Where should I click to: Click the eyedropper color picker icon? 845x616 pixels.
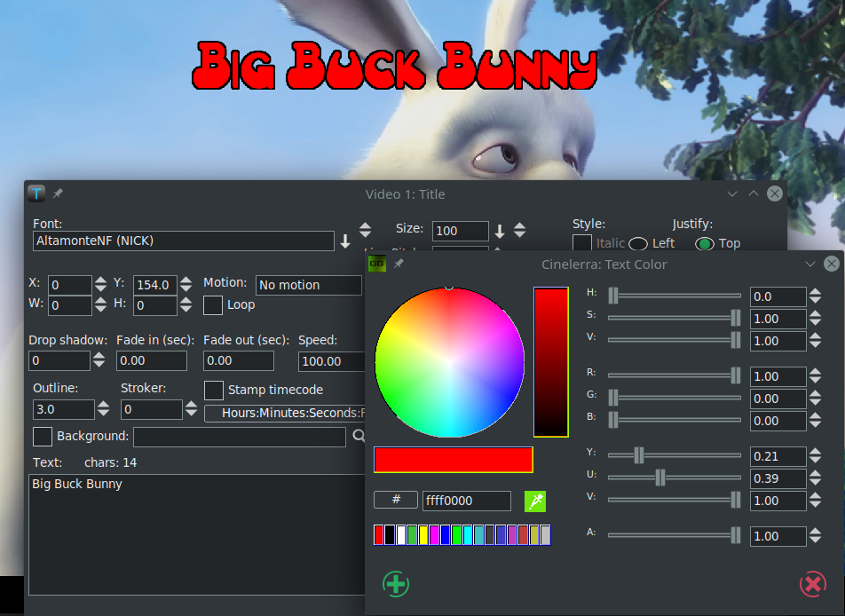point(534,501)
